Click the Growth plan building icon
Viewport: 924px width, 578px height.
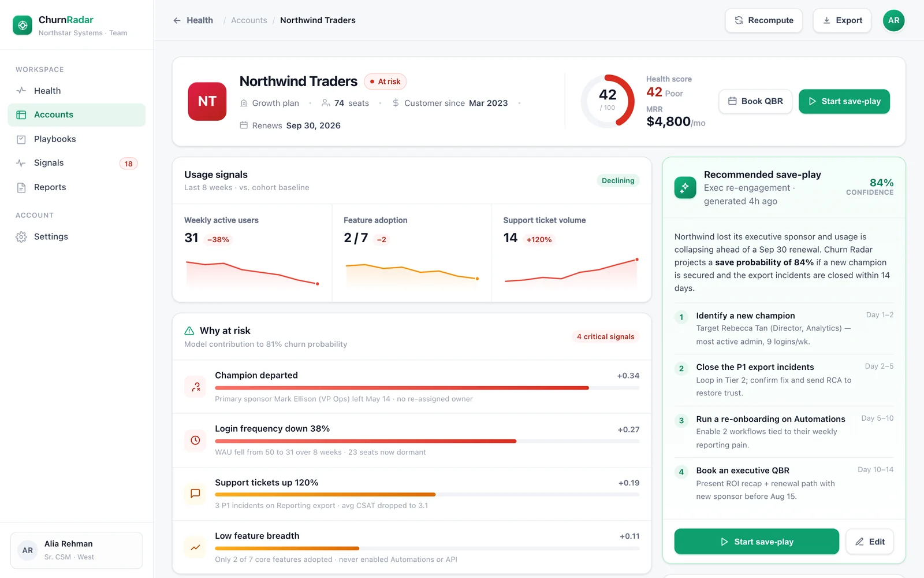[x=244, y=103]
